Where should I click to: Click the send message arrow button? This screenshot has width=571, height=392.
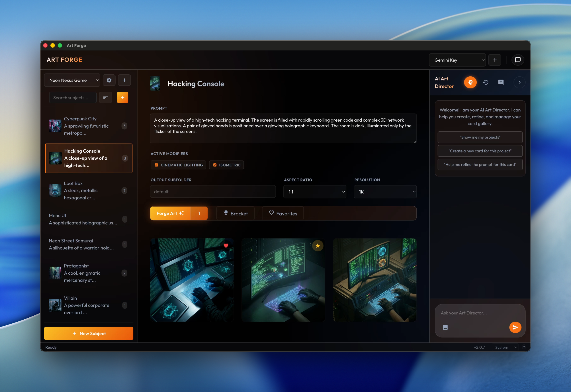[x=515, y=327]
